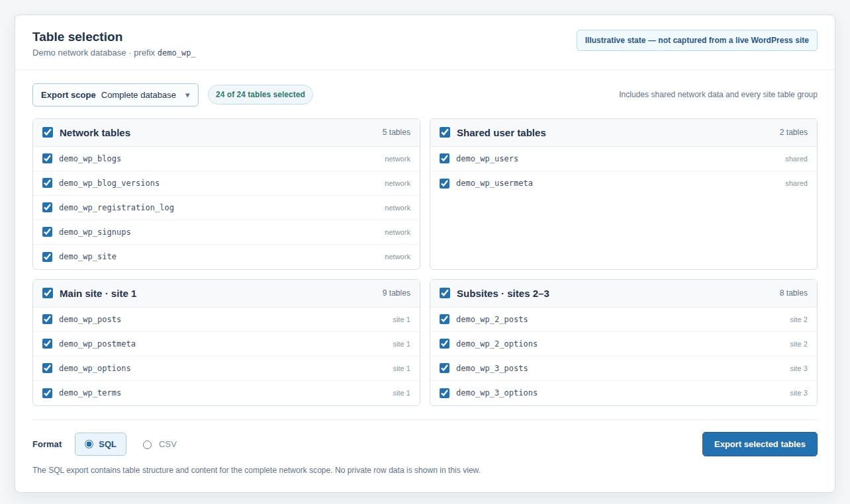850x504 pixels.
Task: Uncheck the demo_wp_blogs table
Action: (x=47, y=159)
